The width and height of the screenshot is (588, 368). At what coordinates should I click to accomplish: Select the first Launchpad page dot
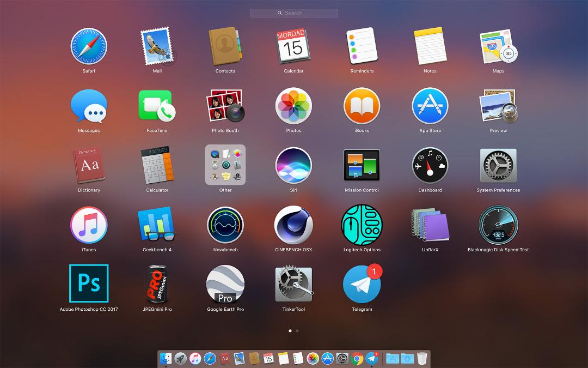290,331
